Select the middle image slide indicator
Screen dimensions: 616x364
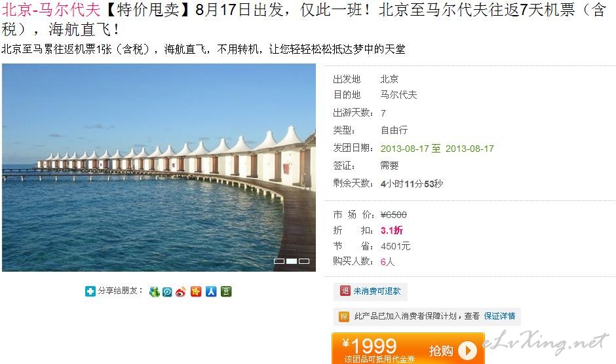coord(292,261)
